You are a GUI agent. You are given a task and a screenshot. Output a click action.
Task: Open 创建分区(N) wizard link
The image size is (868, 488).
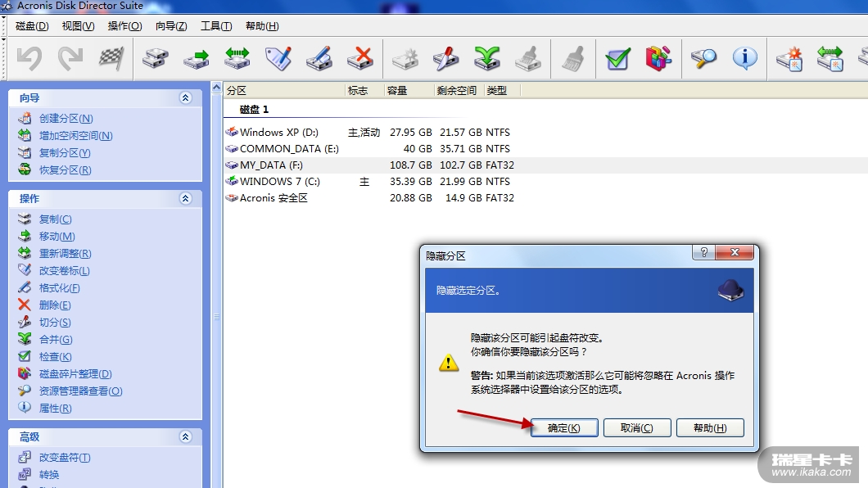pyautogui.click(x=66, y=119)
